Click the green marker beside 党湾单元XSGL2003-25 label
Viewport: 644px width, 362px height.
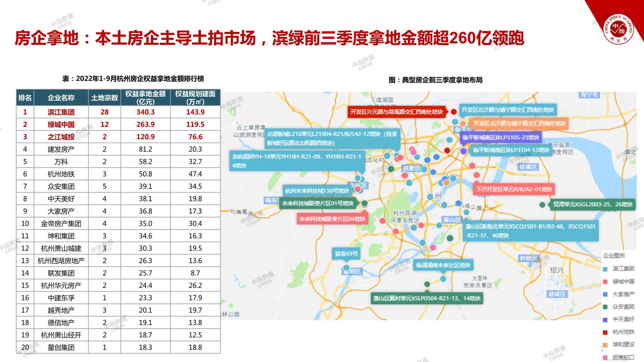pyautogui.click(x=542, y=205)
